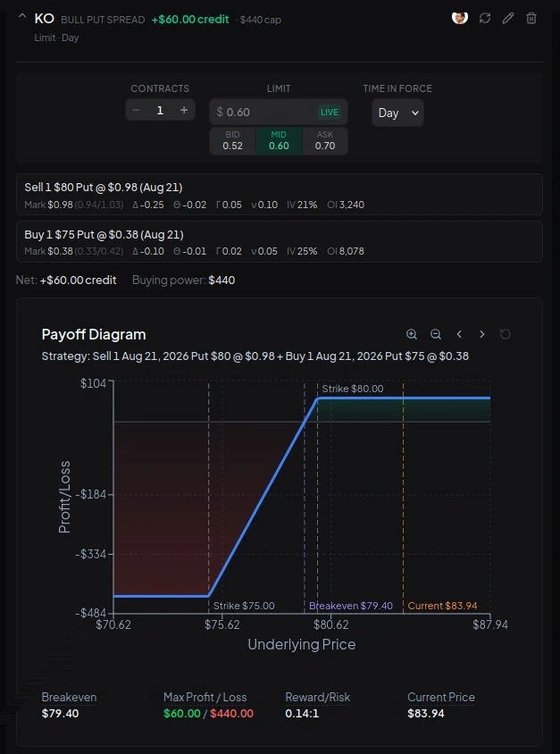Image resolution: width=560 pixels, height=754 pixels.
Task: Set limit to BID 0.52
Action: click(232, 141)
